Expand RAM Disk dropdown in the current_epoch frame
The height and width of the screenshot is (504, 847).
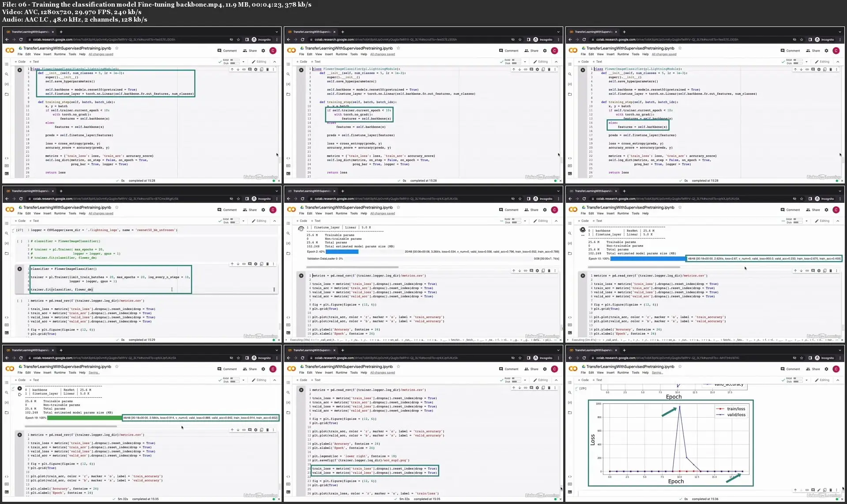[525, 62]
